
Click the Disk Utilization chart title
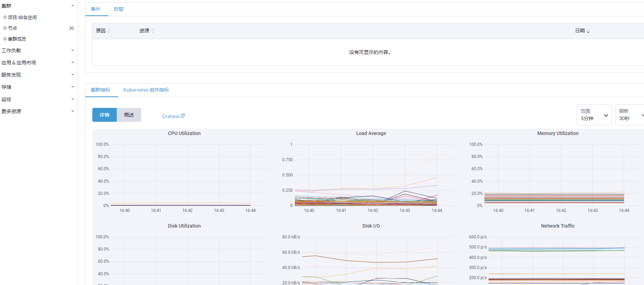[x=184, y=226]
